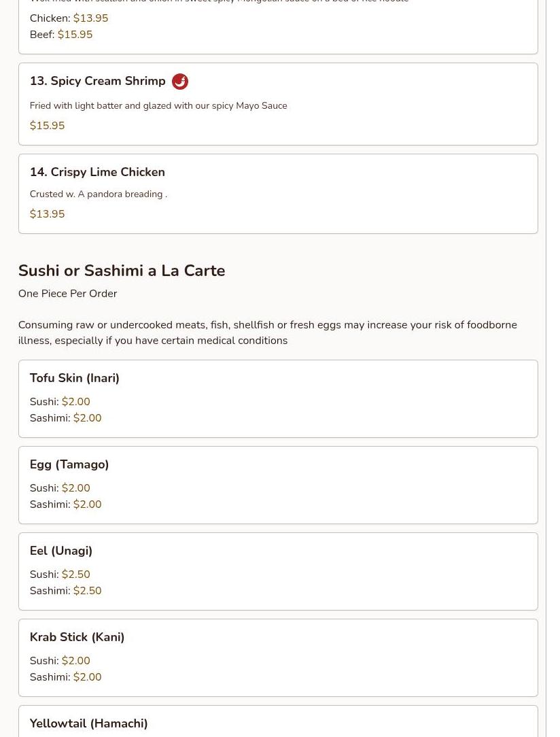Choose the Chicken $13.95 option
This screenshot has width=560, height=737.
pyautogui.click(x=69, y=18)
